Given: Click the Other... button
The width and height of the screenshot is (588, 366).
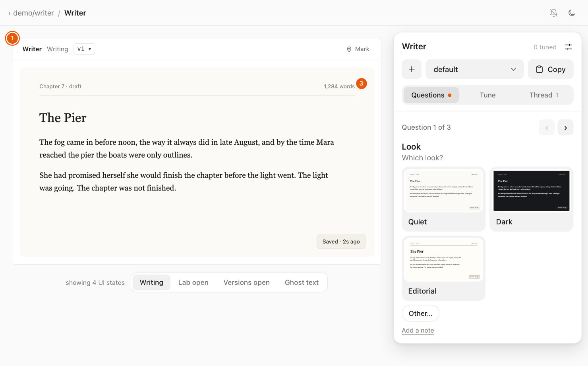Looking at the screenshot, I should click(x=421, y=313).
